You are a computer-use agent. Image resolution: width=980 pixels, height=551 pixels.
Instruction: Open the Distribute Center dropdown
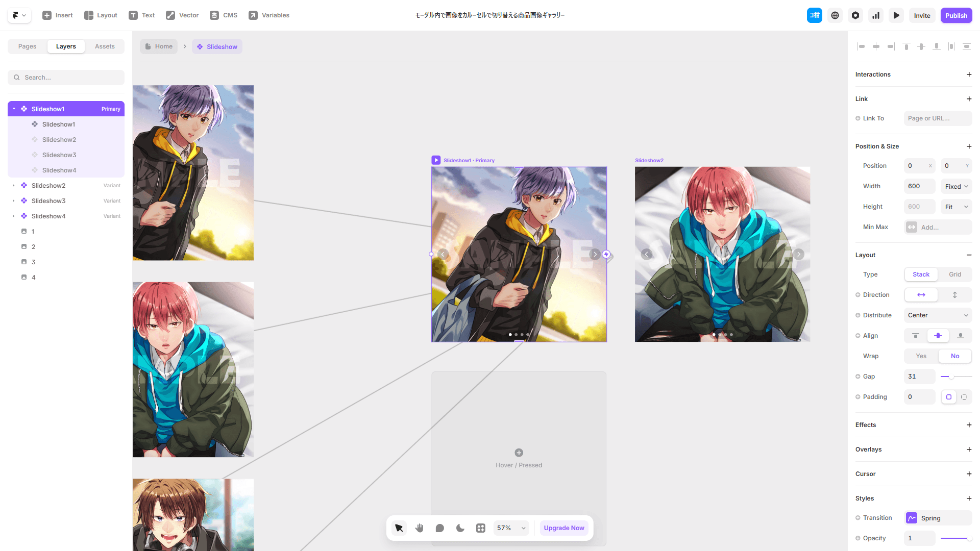tap(938, 315)
